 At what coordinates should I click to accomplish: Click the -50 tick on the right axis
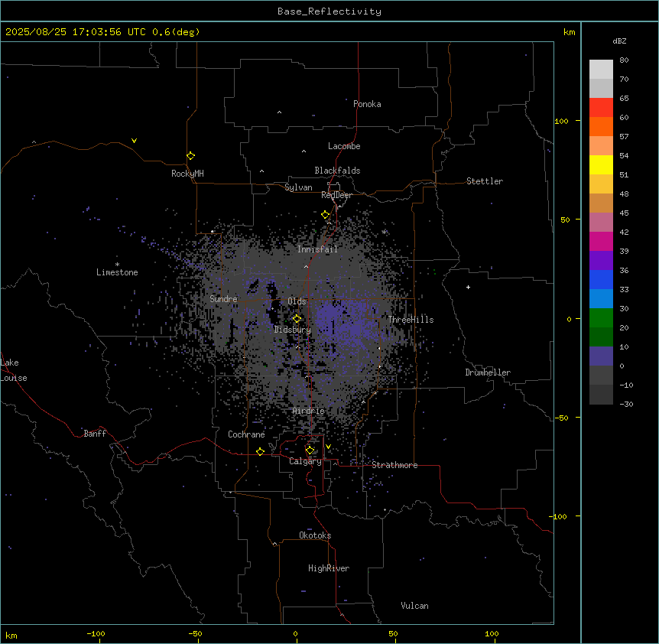[x=561, y=418]
